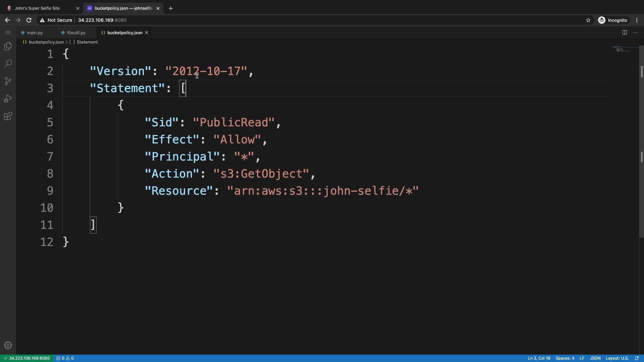Bookmark this page with the star icon
The image size is (644, 362).
pyautogui.click(x=588, y=20)
